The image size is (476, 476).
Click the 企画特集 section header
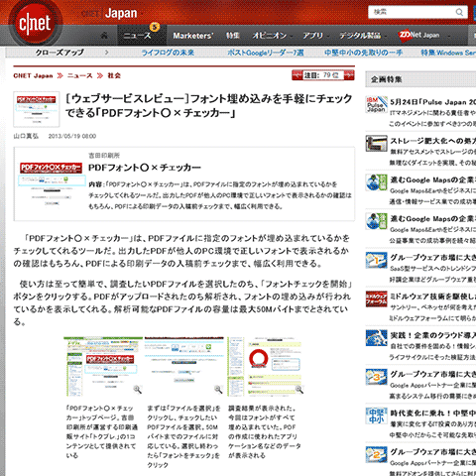click(420, 79)
